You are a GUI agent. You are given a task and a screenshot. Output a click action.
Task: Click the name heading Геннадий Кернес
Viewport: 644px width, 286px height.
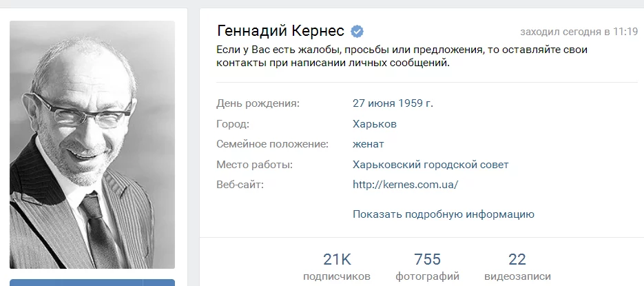tap(280, 31)
